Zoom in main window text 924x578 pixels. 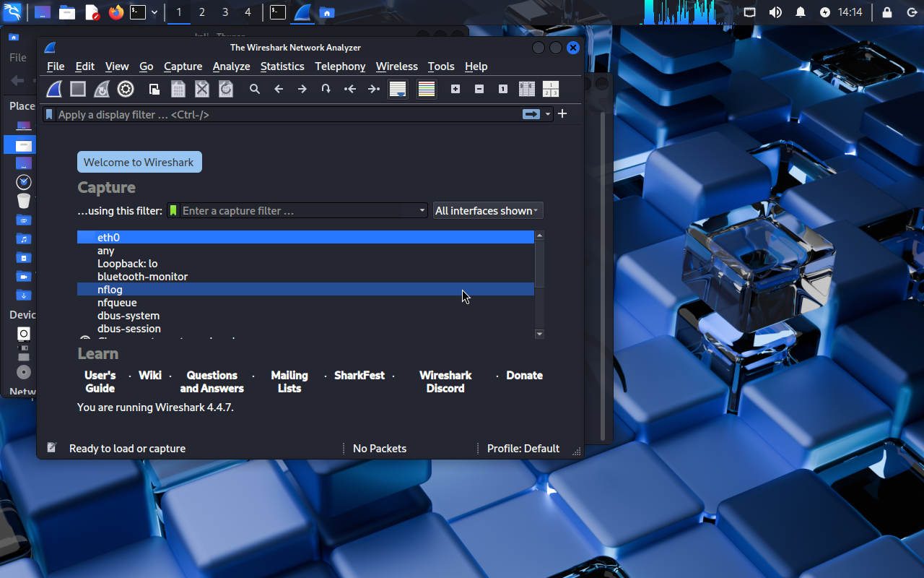click(456, 89)
